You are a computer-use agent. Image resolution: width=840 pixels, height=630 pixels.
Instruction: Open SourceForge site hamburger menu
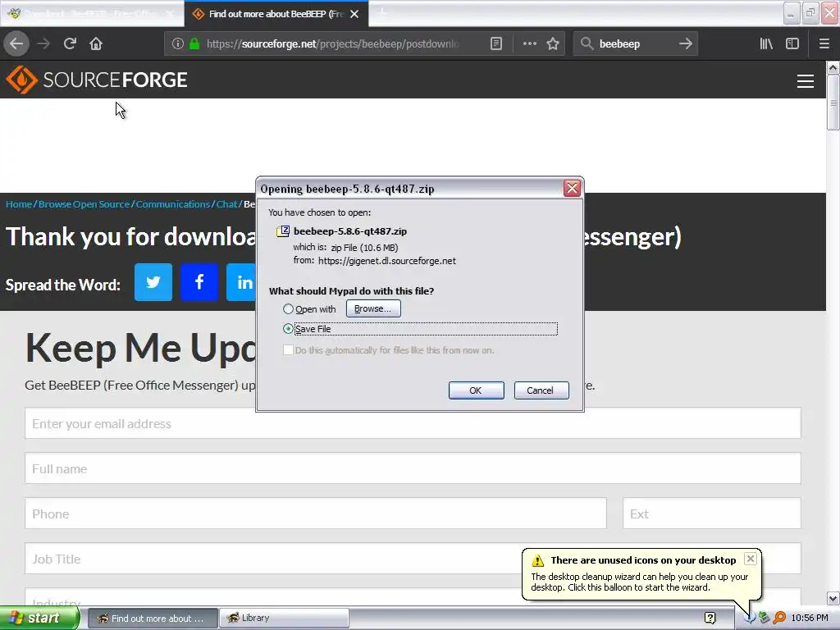(x=806, y=81)
